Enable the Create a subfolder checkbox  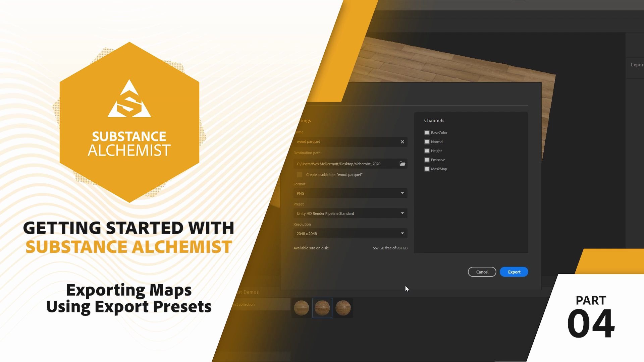300,175
